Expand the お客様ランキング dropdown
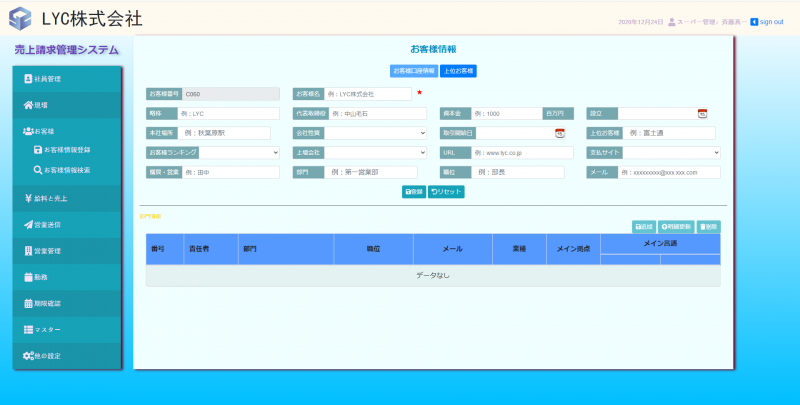This screenshot has height=405, width=800. pos(239,153)
